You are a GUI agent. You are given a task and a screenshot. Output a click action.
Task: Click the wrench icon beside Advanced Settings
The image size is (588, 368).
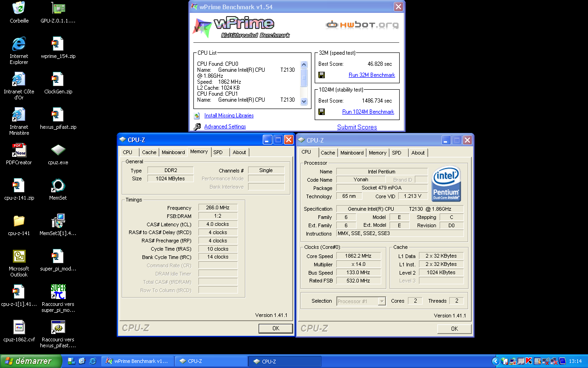tap(197, 127)
